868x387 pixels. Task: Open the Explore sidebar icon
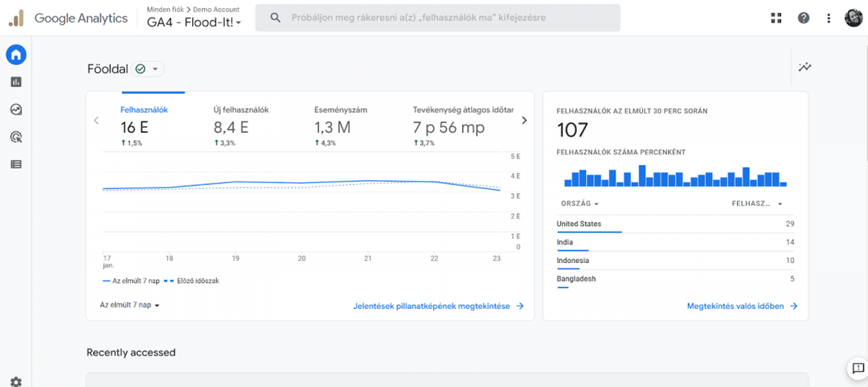tap(16, 109)
